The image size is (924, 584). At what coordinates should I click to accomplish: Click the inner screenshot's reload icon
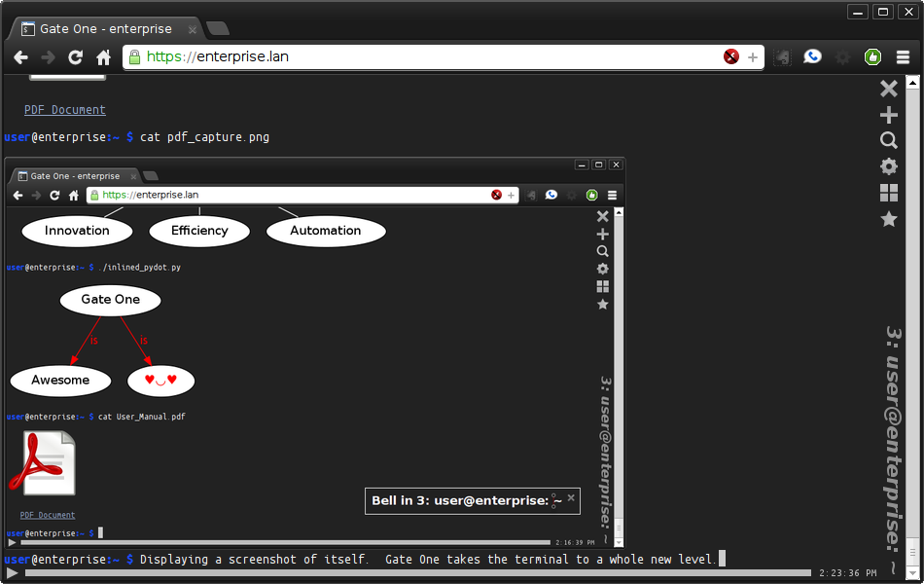(54, 196)
